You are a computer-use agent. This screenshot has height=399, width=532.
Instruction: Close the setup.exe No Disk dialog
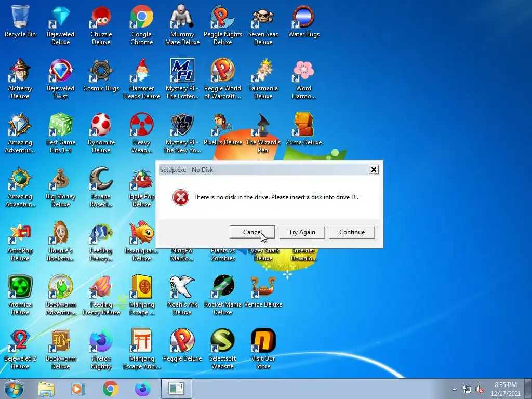pyautogui.click(x=374, y=170)
